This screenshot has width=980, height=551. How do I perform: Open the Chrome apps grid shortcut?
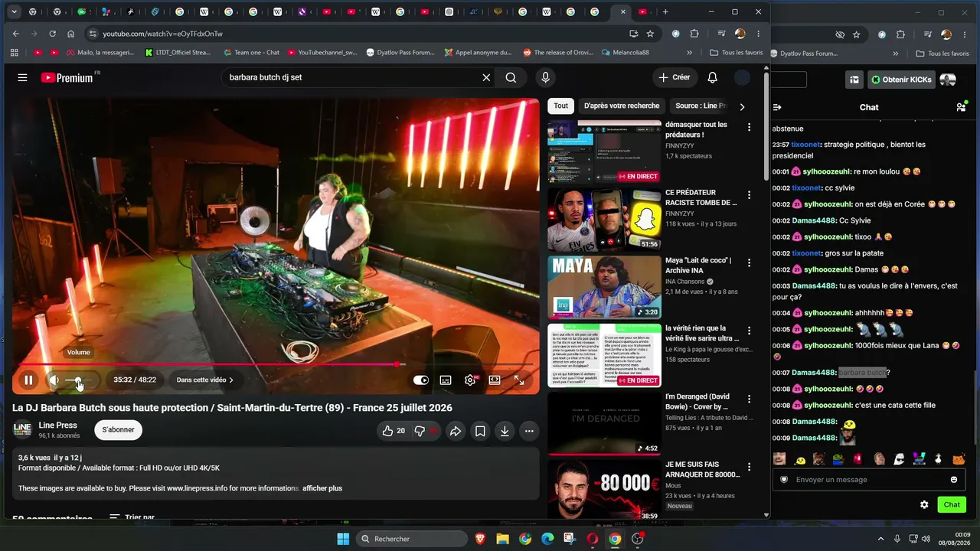point(14,53)
